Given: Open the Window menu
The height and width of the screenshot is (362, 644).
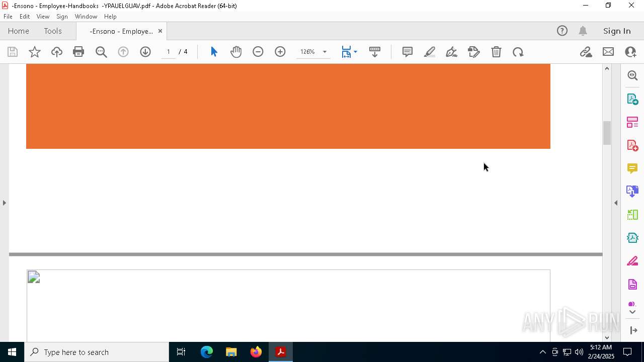Looking at the screenshot, I should point(86,17).
